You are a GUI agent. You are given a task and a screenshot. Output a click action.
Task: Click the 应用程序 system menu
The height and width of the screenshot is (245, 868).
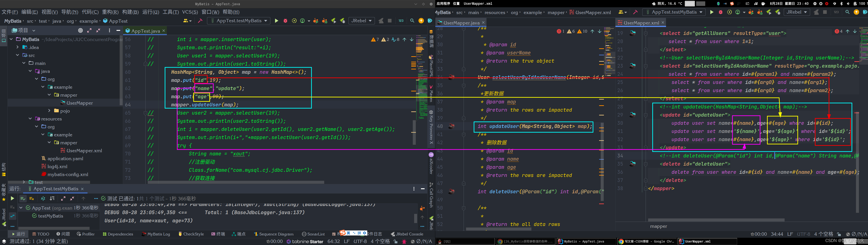[x=443, y=3]
